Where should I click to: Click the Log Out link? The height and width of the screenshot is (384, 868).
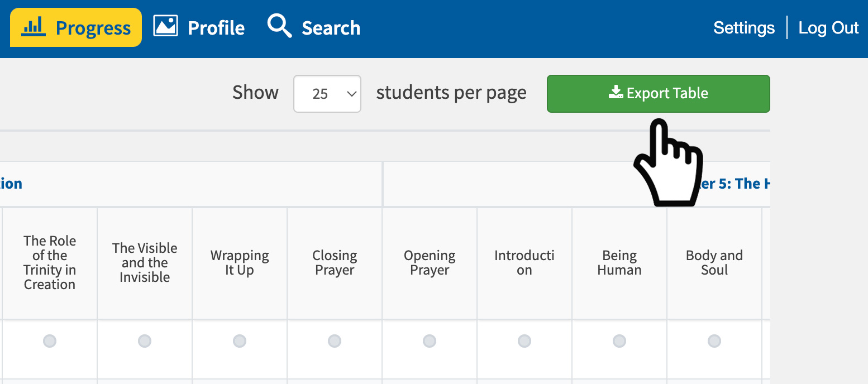tap(828, 28)
